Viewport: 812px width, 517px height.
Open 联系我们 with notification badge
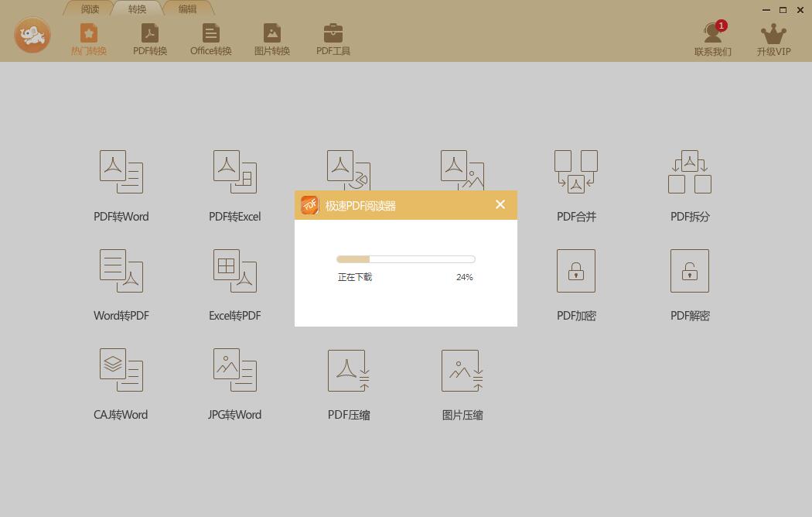[712, 38]
